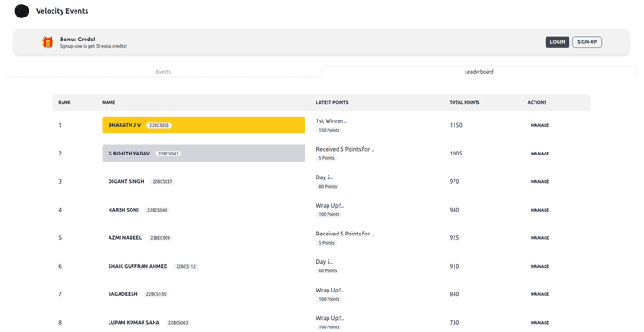Select the Leaderboard tab
Viewport: 644px width, 332px height.
pyautogui.click(x=479, y=72)
